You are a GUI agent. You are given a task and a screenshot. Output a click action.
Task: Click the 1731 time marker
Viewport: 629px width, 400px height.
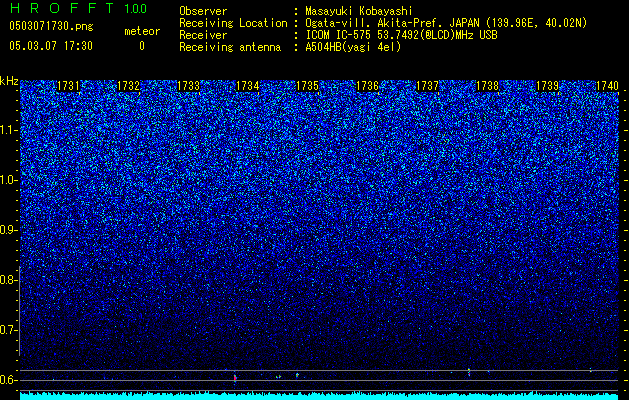point(68,86)
